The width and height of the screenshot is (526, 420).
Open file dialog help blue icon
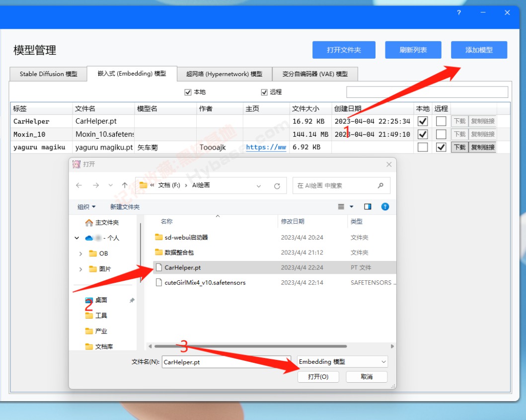click(x=385, y=206)
